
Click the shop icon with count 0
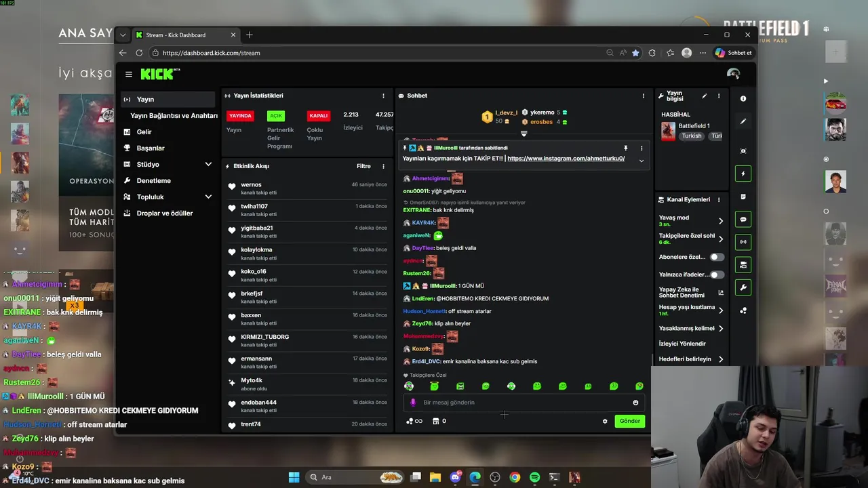click(x=439, y=421)
